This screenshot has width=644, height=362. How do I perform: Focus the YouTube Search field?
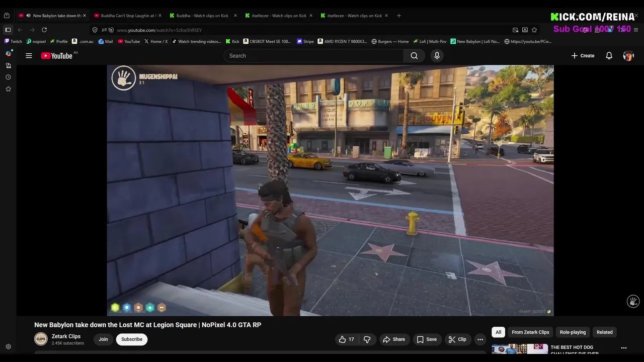click(314, 56)
